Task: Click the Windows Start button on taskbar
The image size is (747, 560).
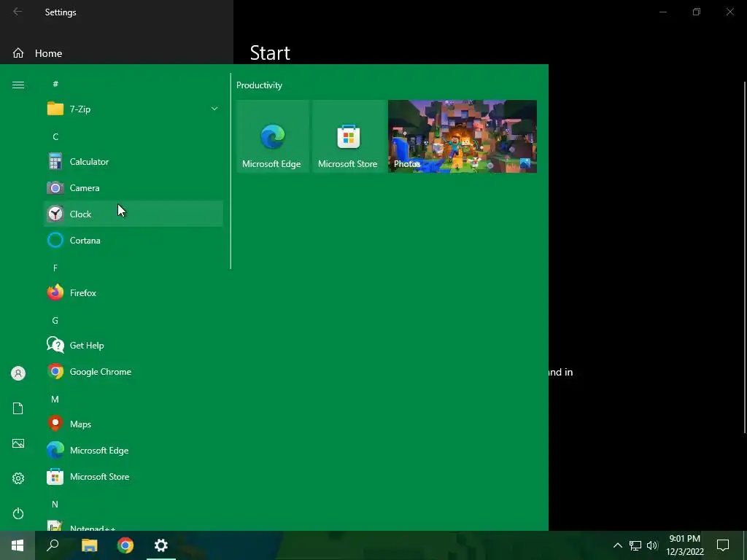Action: (x=18, y=545)
